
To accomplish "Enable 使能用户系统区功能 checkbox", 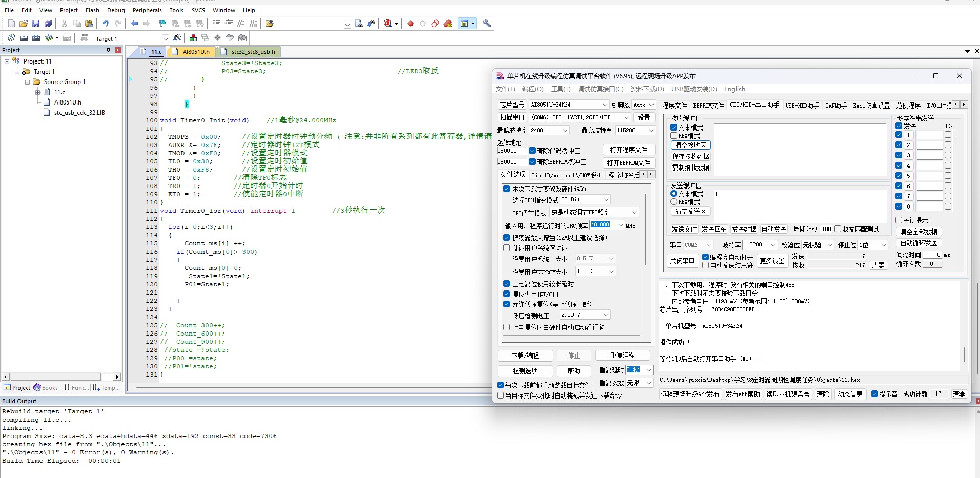I will coord(506,248).
